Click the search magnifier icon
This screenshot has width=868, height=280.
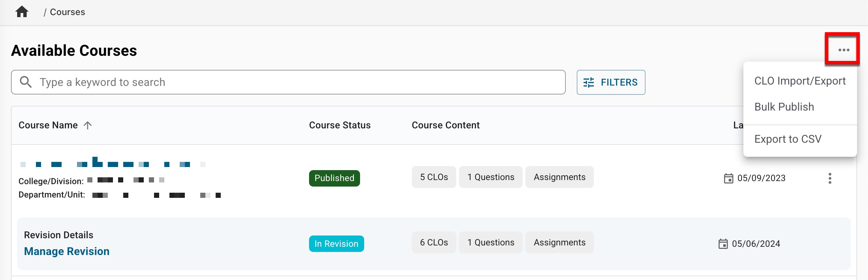[x=26, y=82]
